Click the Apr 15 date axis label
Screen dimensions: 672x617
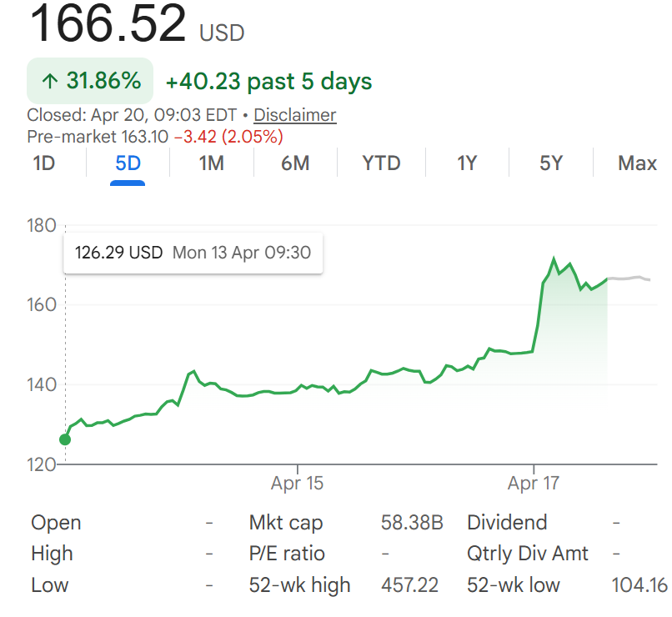[x=297, y=483]
